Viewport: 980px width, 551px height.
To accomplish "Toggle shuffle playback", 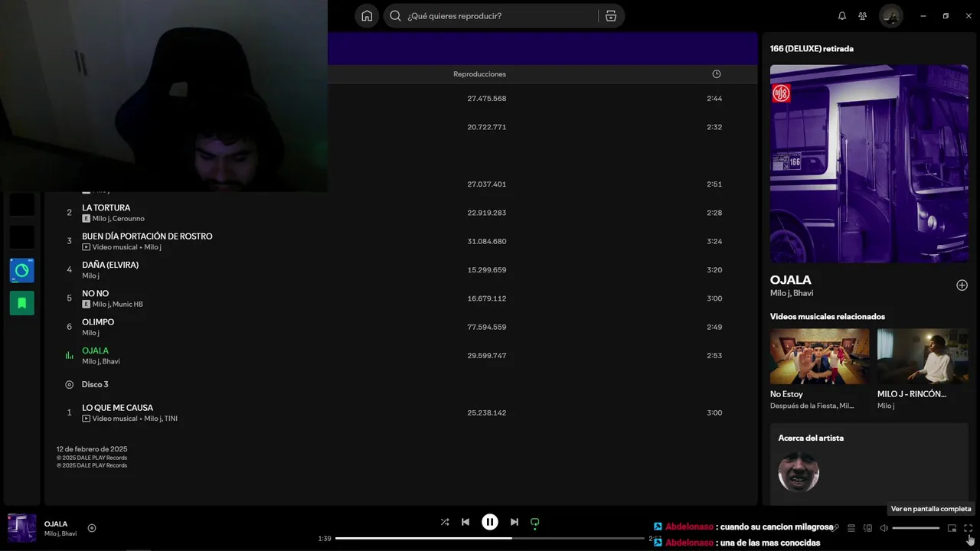I will pyautogui.click(x=445, y=522).
